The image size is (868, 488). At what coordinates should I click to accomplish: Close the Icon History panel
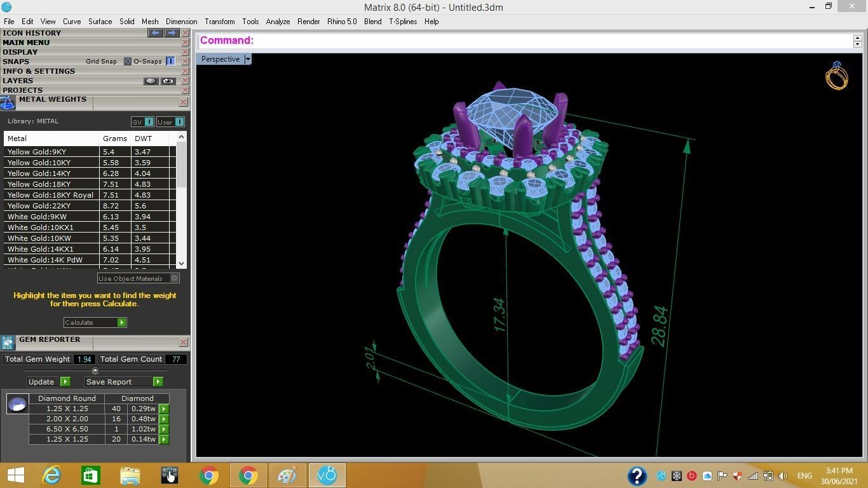(x=185, y=33)
